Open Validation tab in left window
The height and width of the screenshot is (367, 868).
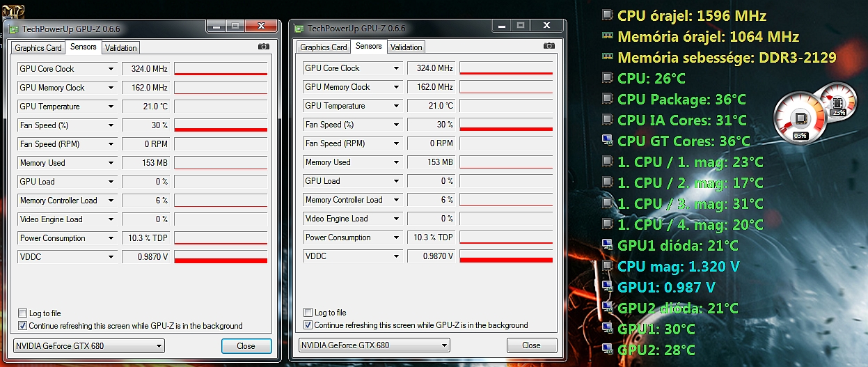121,48
